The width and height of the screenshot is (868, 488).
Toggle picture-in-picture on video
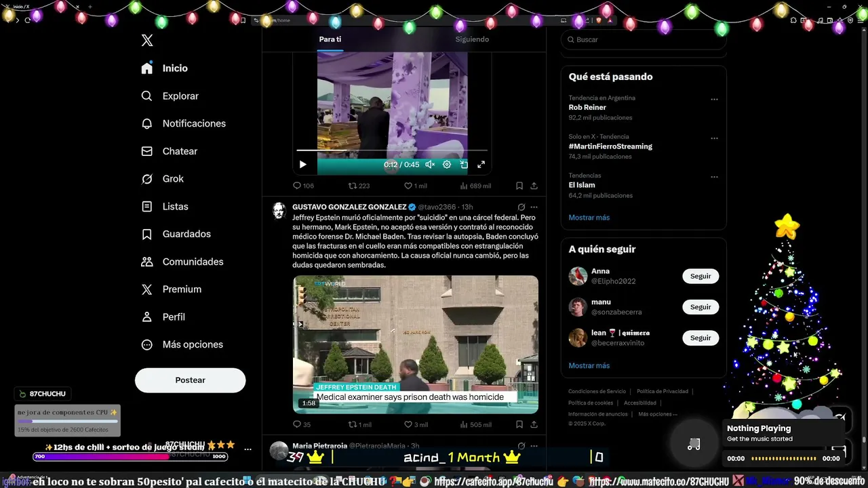(x=464, y=164)
